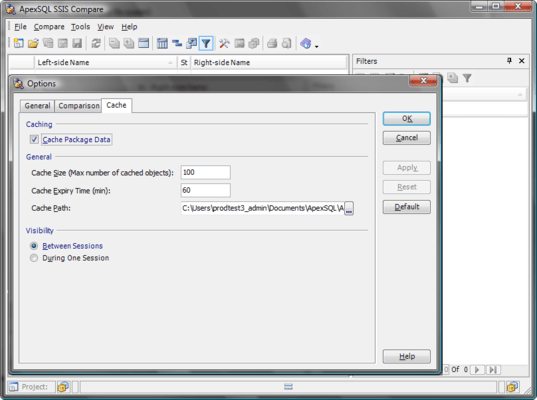Screen dimensions: 537x400
Task: Click the blue grid columns toolbar icon
Action: point(162,43)
